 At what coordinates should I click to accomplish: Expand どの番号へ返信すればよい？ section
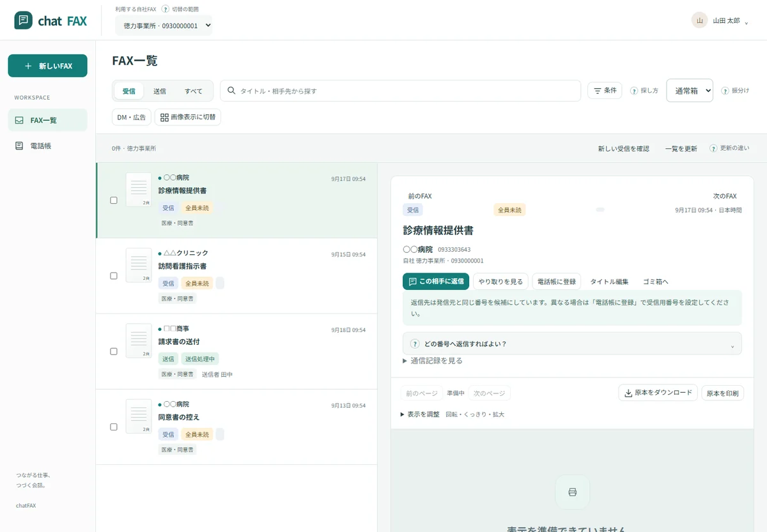[x=572, y=344]
